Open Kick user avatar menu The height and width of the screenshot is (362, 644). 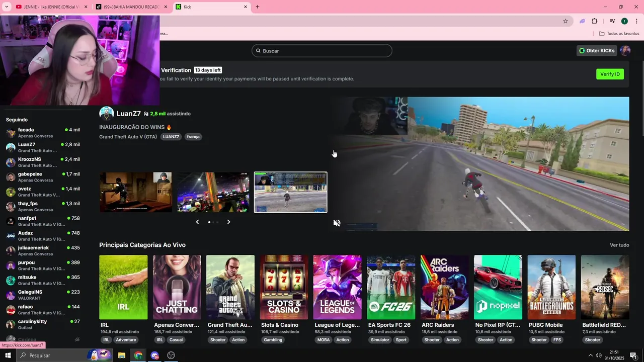[625, 50]
